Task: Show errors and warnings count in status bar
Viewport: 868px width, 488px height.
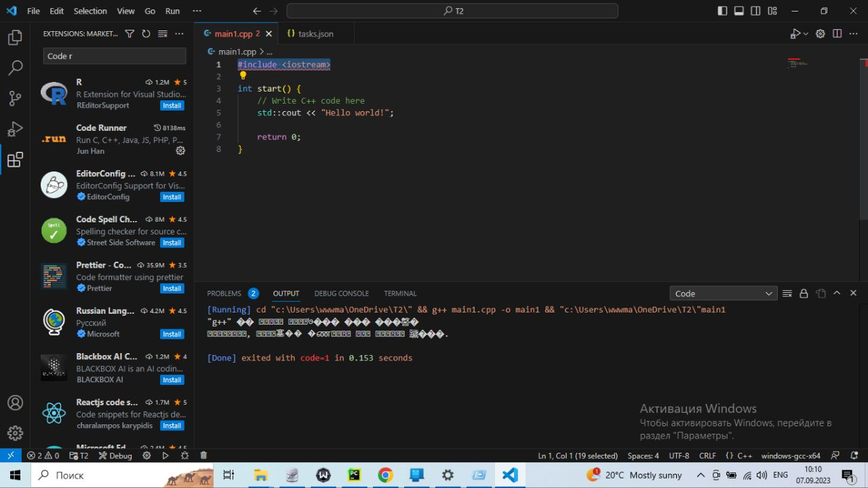Action: (43, 455)
